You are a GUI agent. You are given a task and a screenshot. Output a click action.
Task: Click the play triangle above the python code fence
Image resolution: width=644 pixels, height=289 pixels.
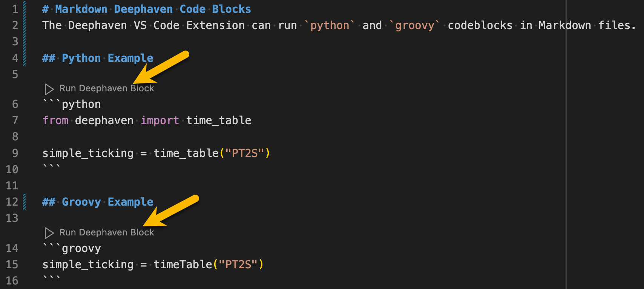pos(49,89)
